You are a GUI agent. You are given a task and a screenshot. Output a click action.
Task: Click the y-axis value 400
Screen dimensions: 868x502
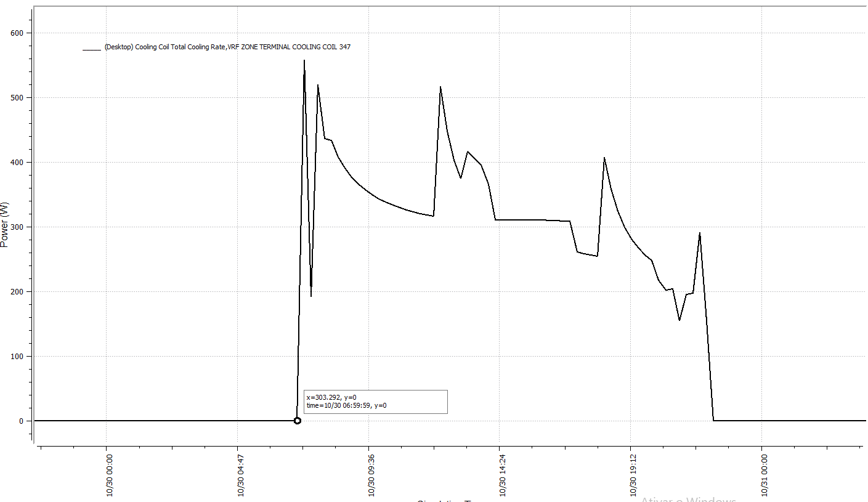(x=18, y=162)
